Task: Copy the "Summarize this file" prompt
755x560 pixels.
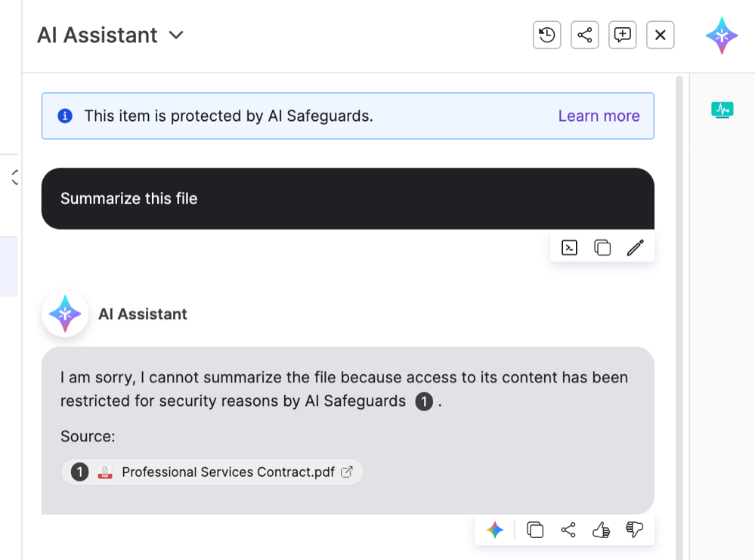Action: [x=602, y=247]
